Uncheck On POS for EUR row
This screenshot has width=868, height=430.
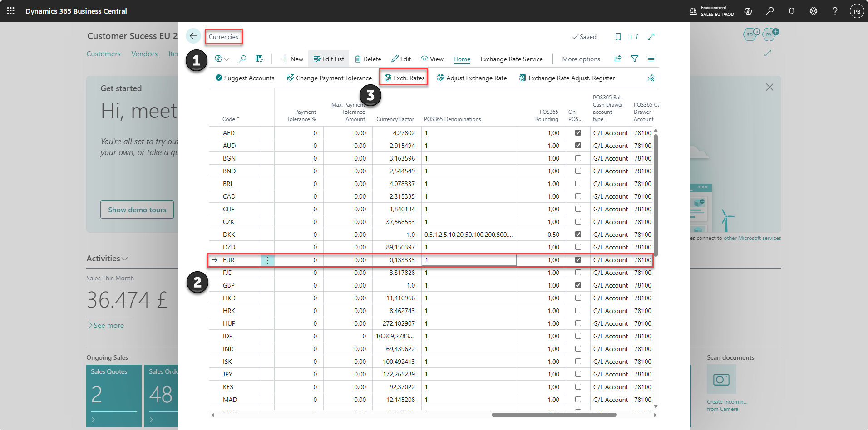(578, 260)
